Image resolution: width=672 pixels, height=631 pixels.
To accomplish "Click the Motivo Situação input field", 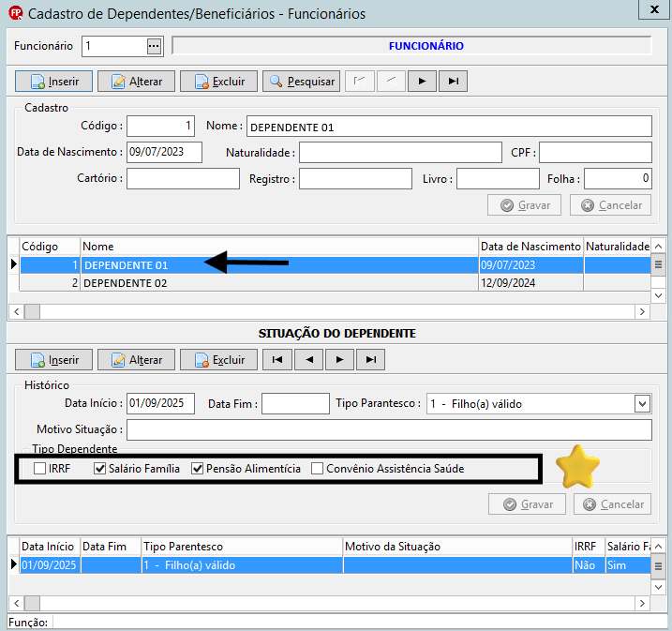I will click(389, 430).
